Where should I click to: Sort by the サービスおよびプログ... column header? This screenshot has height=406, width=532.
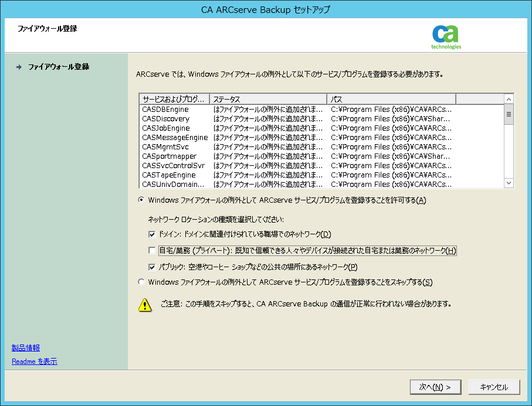coord(174,99)
